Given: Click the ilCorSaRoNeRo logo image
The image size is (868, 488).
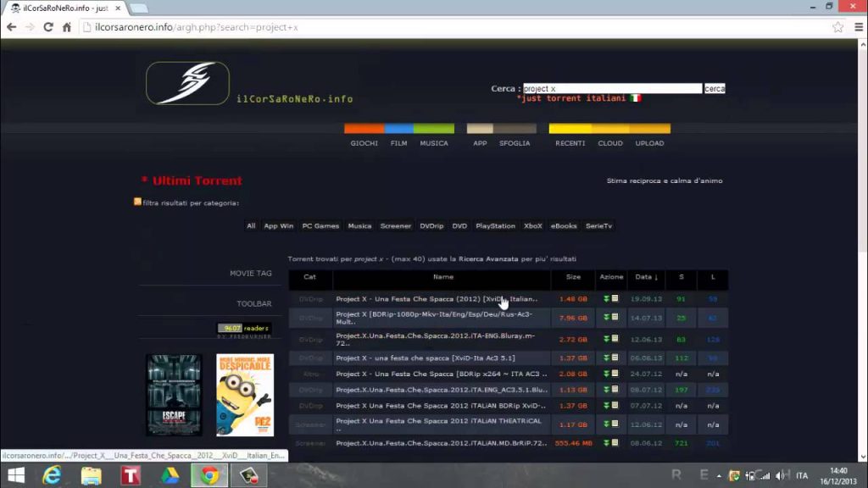Looking at the screenshot, I should 187,83.
